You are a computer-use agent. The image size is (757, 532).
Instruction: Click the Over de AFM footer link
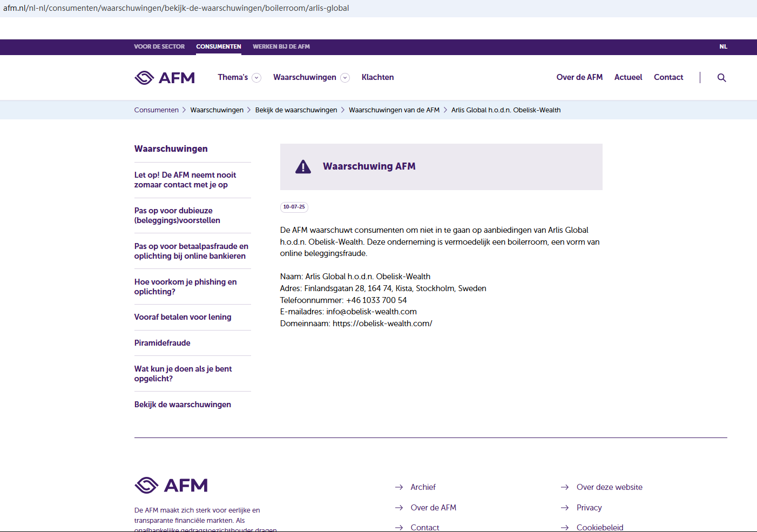coord(433,508)
